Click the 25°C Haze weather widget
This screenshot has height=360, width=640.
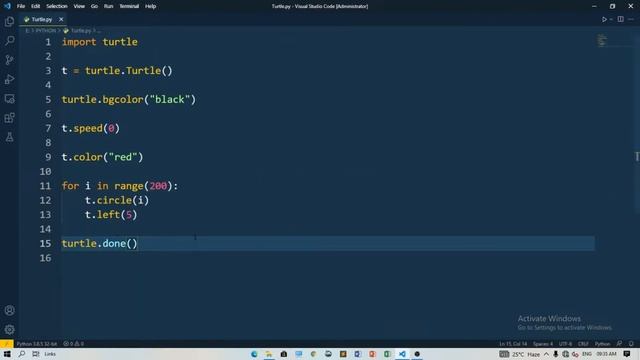[x=526, y=354]
